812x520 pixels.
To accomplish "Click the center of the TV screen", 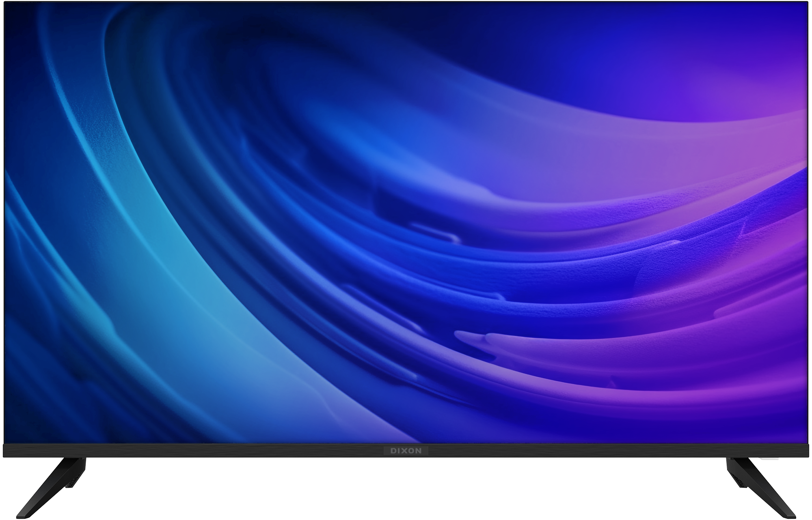I will tap(406, 223).
